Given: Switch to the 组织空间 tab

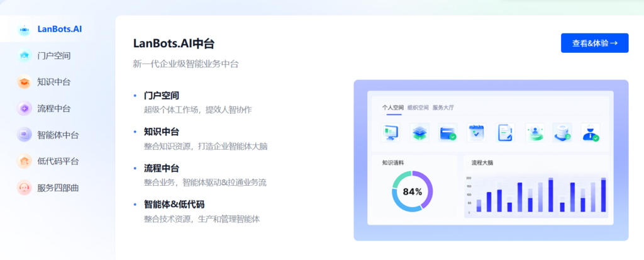Looking at the screenshot, I should tap(418, 108).
